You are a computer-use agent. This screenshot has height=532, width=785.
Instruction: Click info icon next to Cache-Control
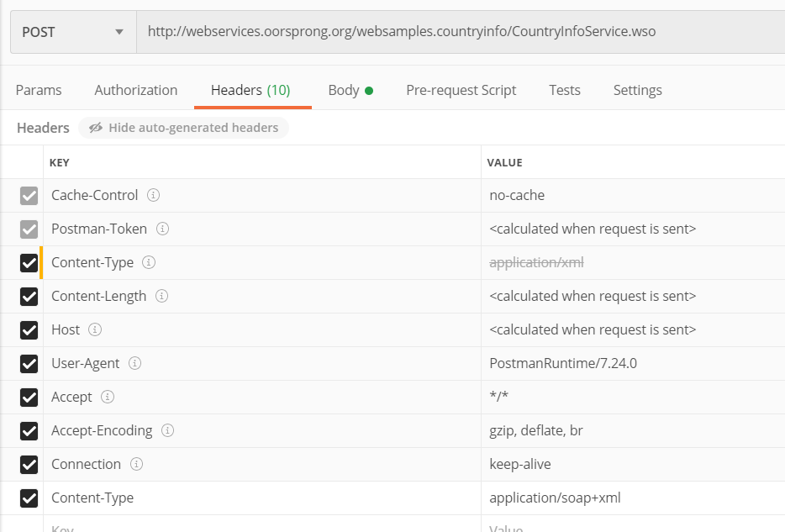[x=154, y=195]
